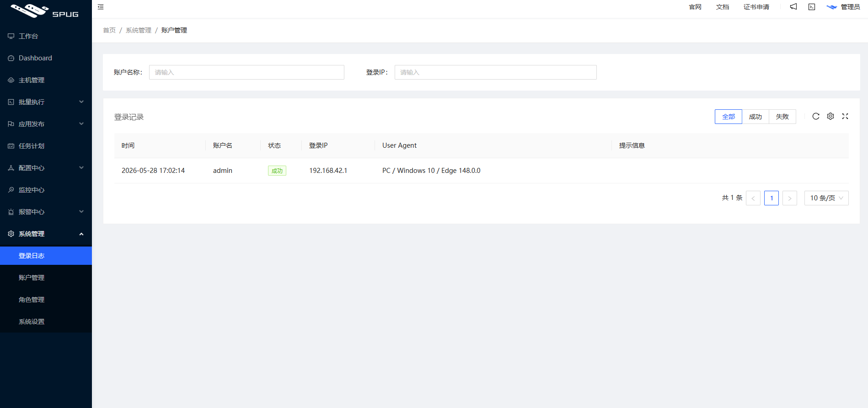Open 登录日志 in the sidebar
Screen dimensions: 868x408
tap(46, 256)
